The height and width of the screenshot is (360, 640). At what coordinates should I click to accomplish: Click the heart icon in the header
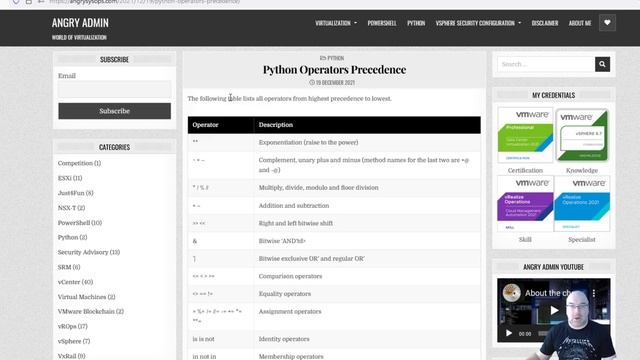click(x=607, y=23)
